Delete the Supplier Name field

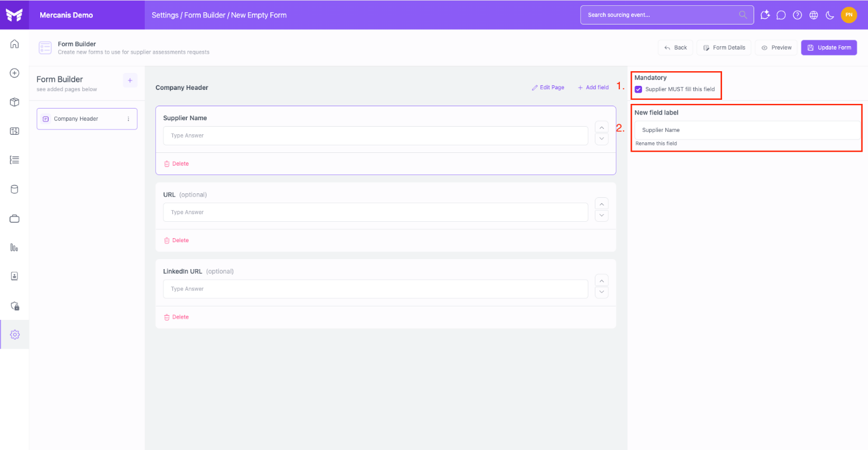(x=176, y=164)
